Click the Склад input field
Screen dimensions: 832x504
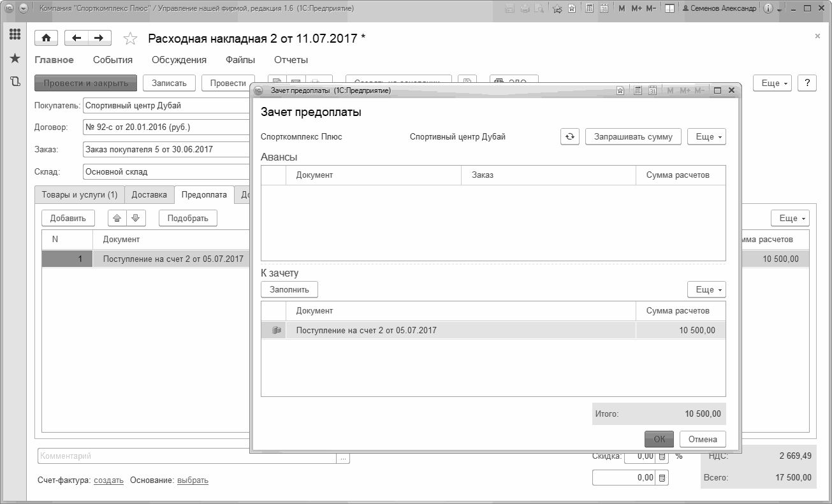coord(166,171)
